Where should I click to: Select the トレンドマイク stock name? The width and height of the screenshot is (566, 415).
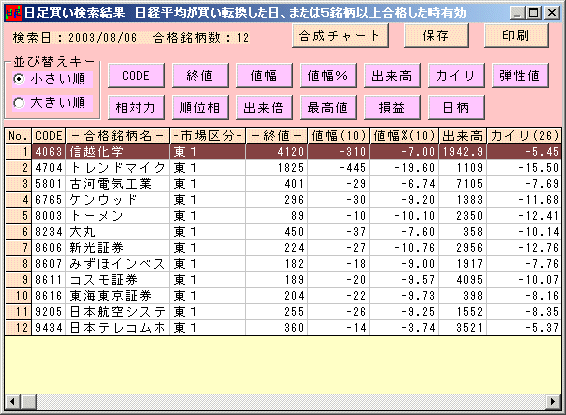point(118,168)
